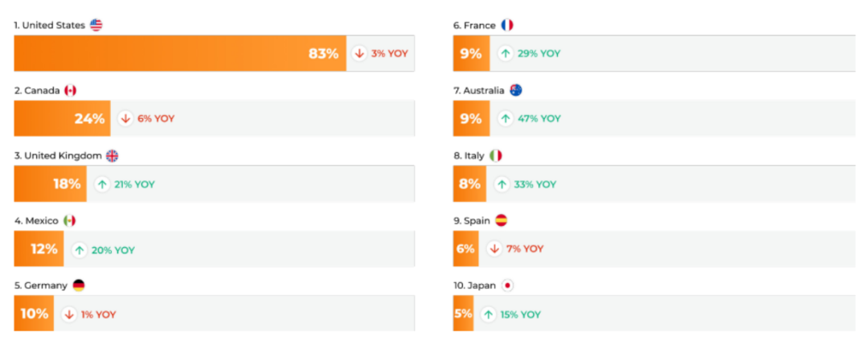Click the orange 83% United States bar
This screenshot has width=868, height=349.
pyautogui.click(x=180, y=54)
